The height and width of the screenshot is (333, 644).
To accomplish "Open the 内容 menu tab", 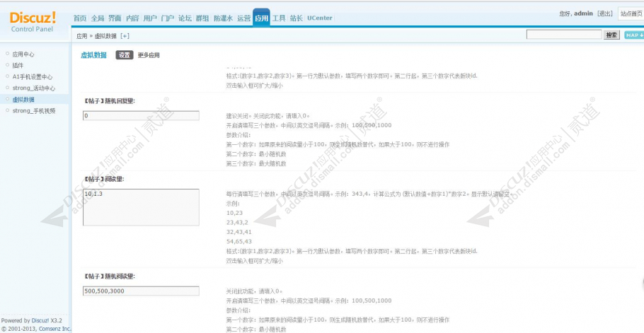I will pyautogui.click(x=132, y=18).
